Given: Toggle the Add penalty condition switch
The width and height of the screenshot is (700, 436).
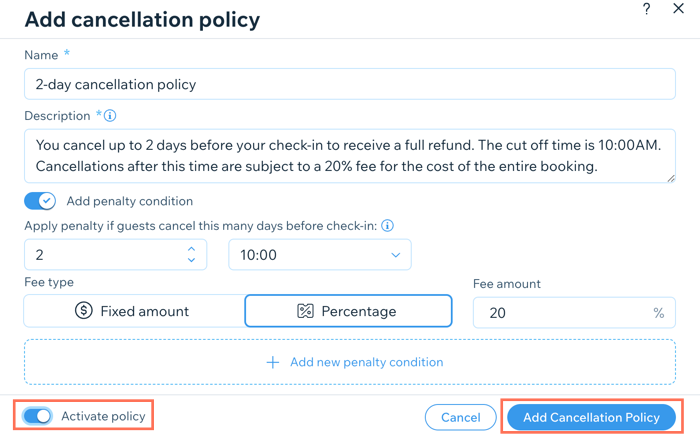Looking at the screenshot, I should [40, 201].
